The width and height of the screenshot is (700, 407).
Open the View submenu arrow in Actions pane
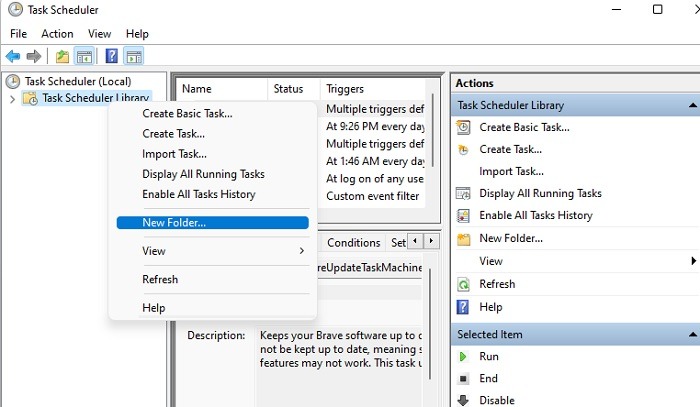tap(693, 261)
